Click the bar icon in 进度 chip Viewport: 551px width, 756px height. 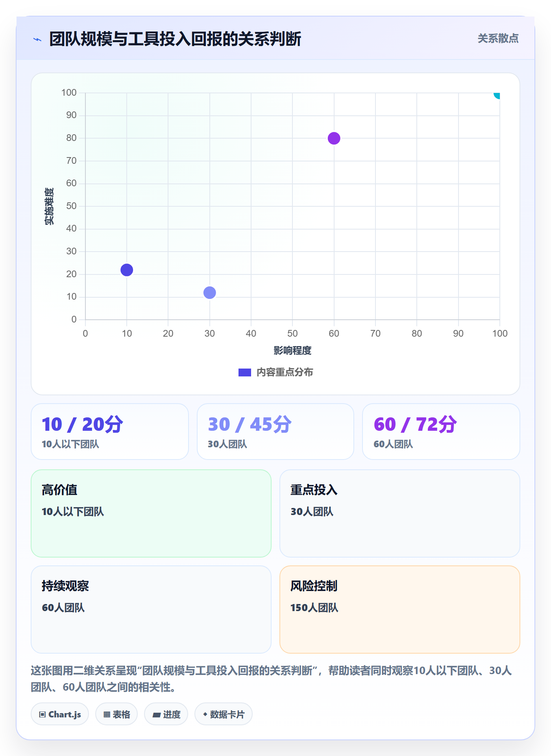(157, 715)
